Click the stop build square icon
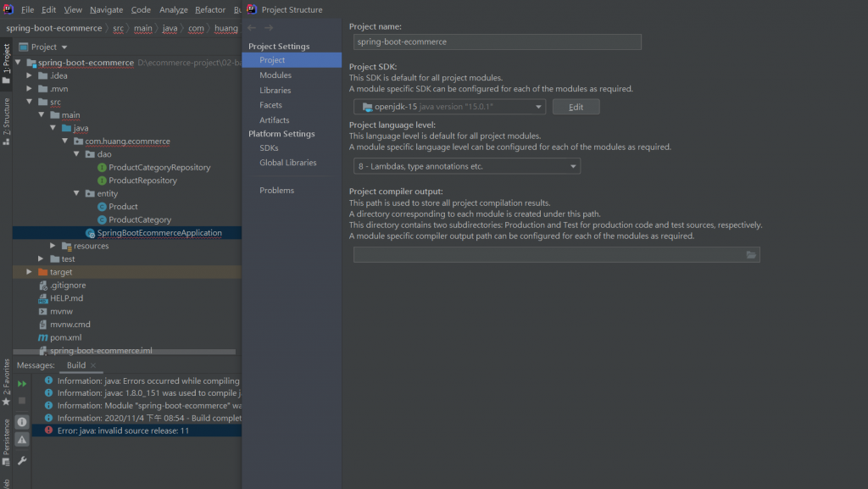This screenshot has width=868, height=489. pos(21,400)
